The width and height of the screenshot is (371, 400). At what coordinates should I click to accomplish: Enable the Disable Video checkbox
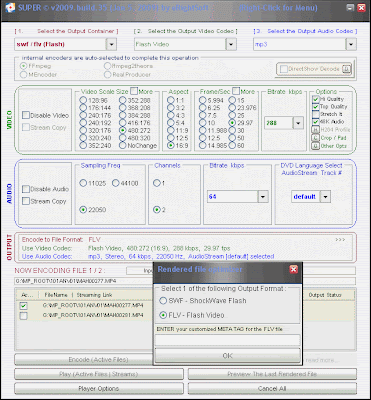(x=26, y=115)
